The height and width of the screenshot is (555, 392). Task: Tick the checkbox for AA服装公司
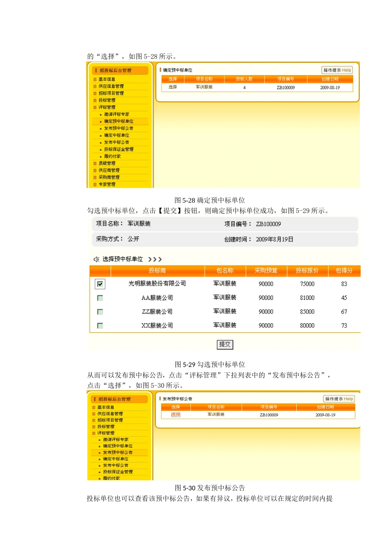point(100,298)
